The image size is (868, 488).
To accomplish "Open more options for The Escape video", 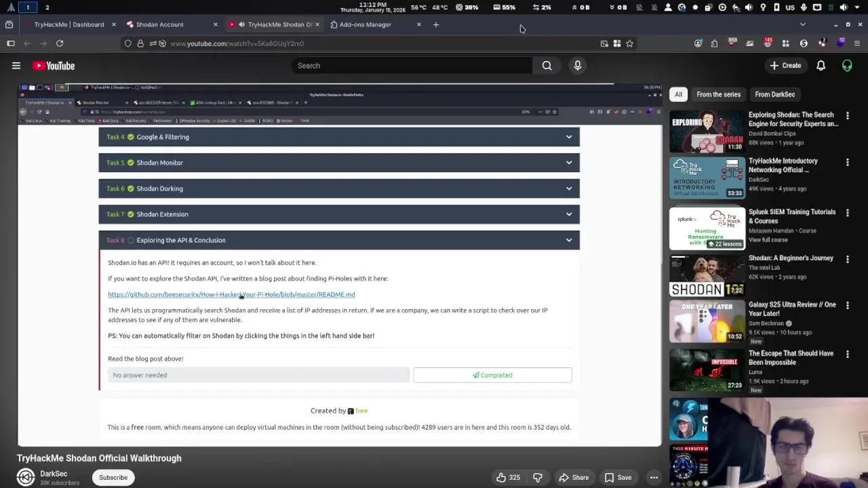I will [847, 354].
